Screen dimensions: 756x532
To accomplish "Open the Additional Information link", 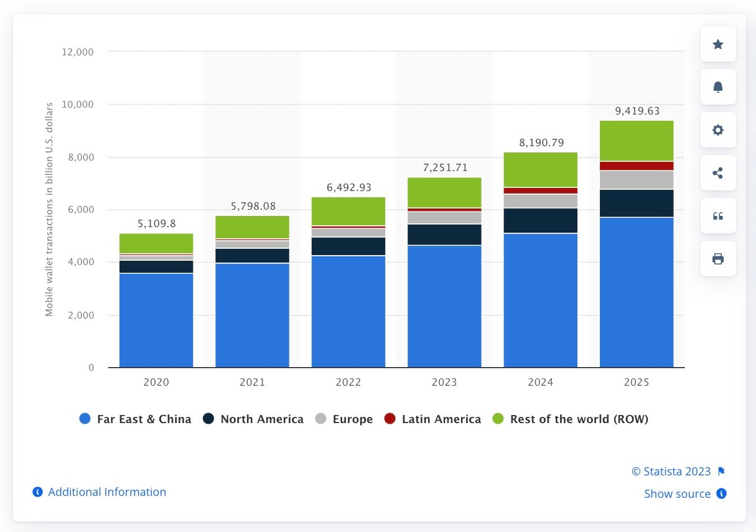I will tap(107, 492).
